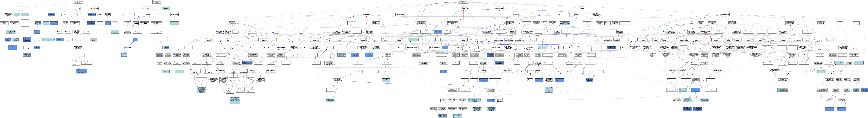Image resolution: width=868 pixels, height=118 pixels.
Task: Click the 'protein-containing complex' node
Action: point(166,8)
